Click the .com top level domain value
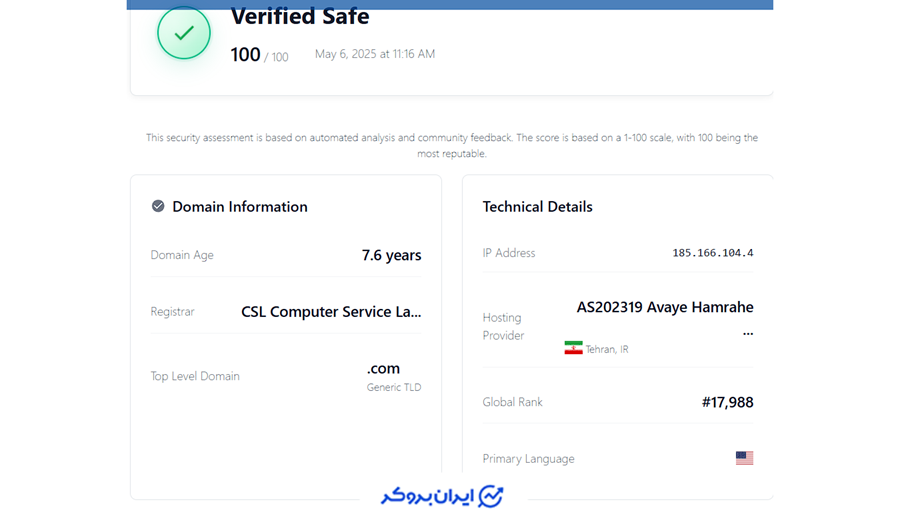Image resolution: width=900 pixels, height=520 pixels. pyautogui.click(x=383, y=368)
